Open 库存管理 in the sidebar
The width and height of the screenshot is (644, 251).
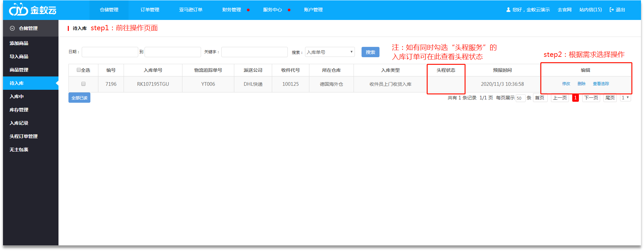[19, 110]
